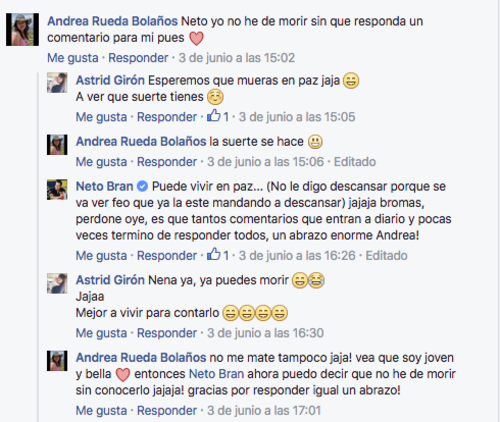This screenshot has height=422, width=500.
Task: Click 'Editado' on the 15:06 comment
Action: 355,162
